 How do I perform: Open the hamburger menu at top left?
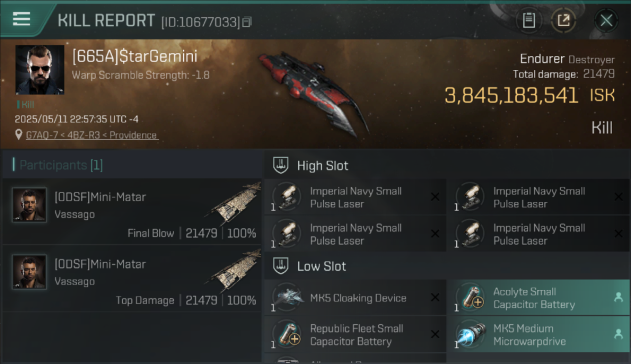[21, 19]
